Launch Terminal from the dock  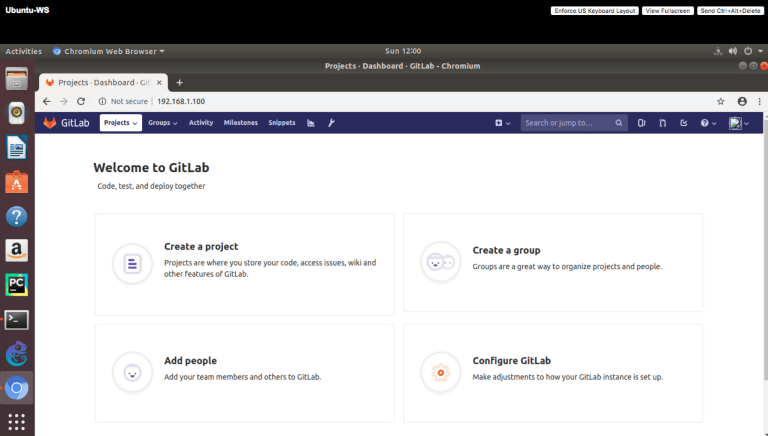17,320
